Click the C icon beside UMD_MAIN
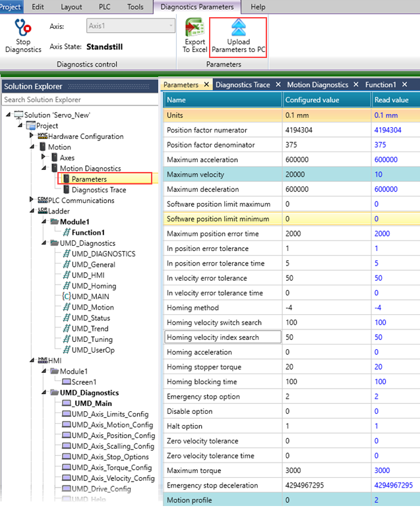The height and width of the screenshot is (508, 420). tap(67, 296)
